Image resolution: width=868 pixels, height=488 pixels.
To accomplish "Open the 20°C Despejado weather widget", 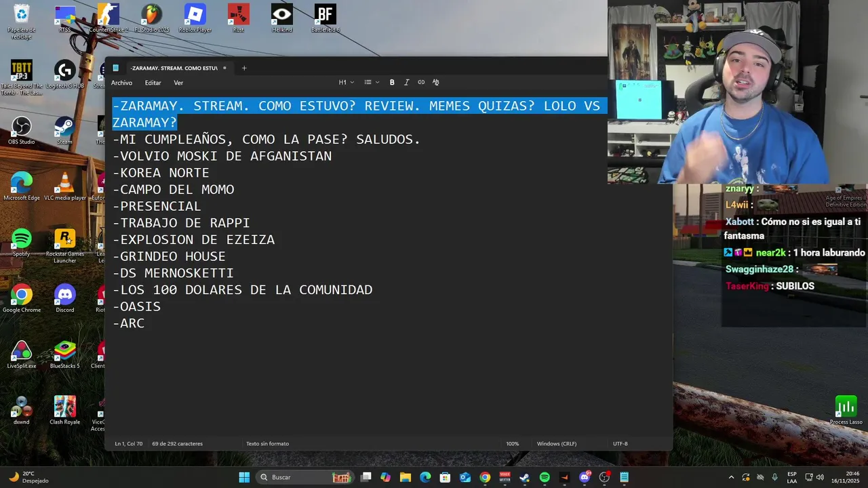I will click(28, 477).
